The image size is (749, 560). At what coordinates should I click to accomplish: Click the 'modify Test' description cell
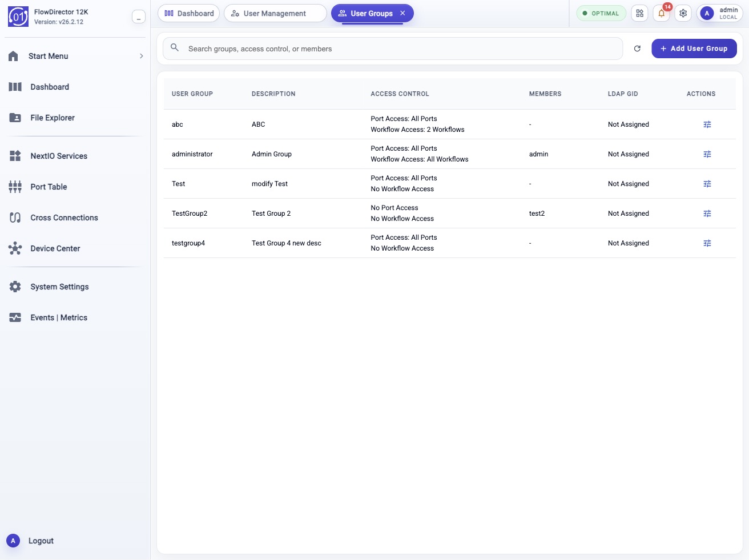click(269, 184)
